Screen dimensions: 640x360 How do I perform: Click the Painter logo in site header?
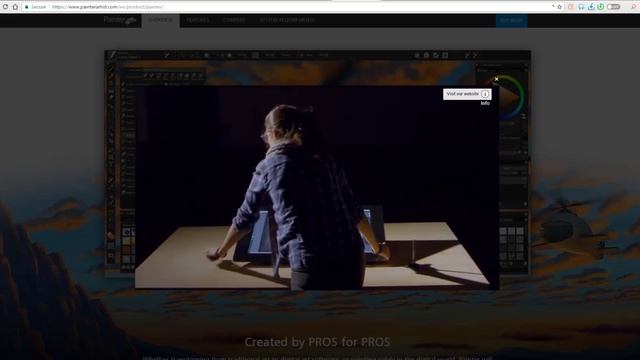click(119, 20)
